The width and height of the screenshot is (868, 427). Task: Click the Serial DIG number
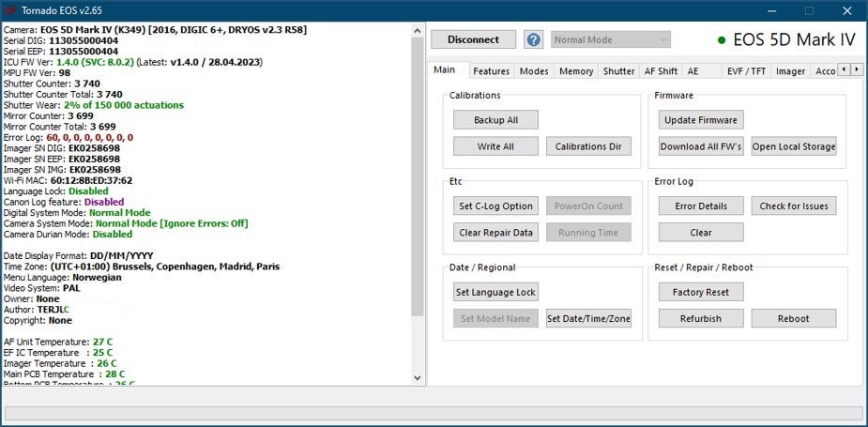(x=83, y=40)
